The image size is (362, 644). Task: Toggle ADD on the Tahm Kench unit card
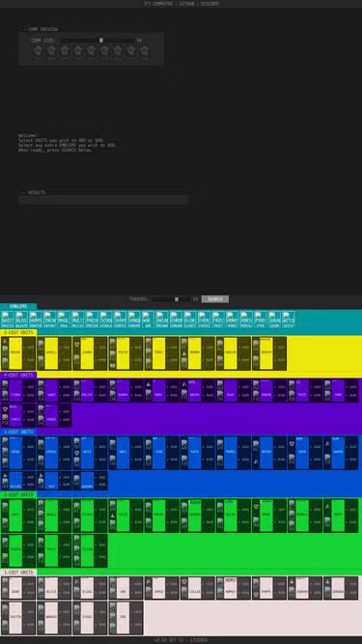(x=352, y=387)
